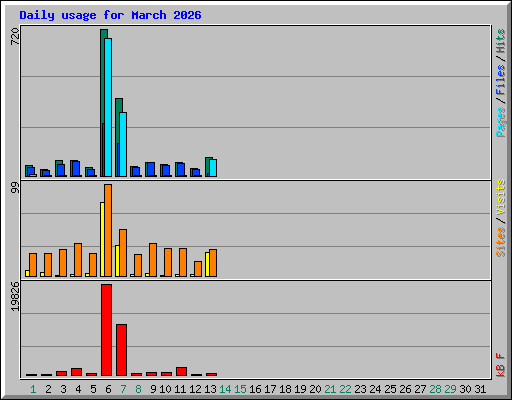Click the yellow Visits bar for day 6
This screenshot has width=512, height=400.
tap(102, 239)
